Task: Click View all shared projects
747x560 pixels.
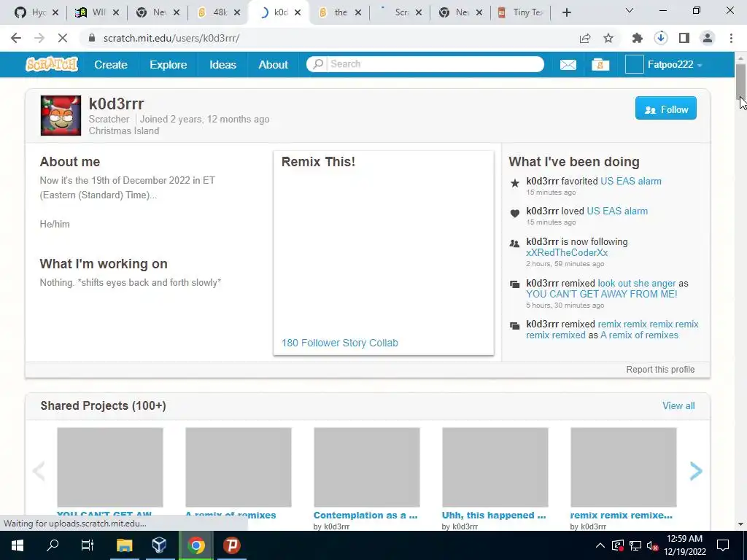Action: 678,405
